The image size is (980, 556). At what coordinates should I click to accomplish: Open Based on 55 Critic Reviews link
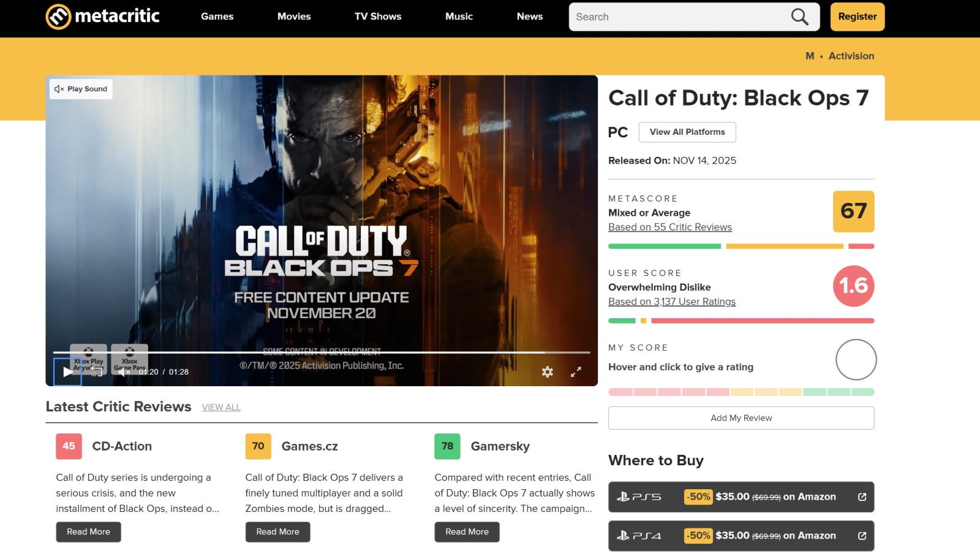(669, 227)
